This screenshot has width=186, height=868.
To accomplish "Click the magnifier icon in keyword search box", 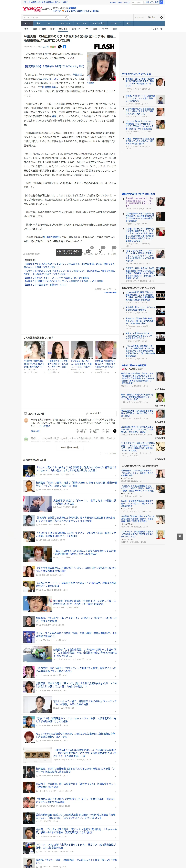I will [x=66, y=18].
